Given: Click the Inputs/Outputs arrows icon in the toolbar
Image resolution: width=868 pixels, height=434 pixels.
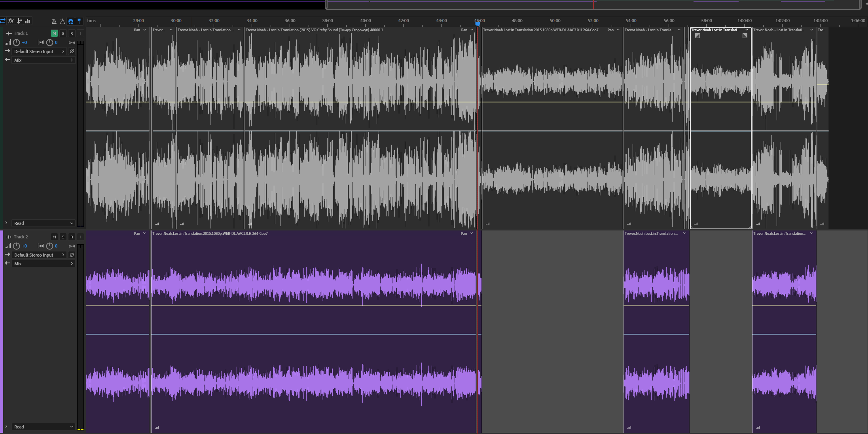Looking at the screenshot, I should tap(3, 21).
